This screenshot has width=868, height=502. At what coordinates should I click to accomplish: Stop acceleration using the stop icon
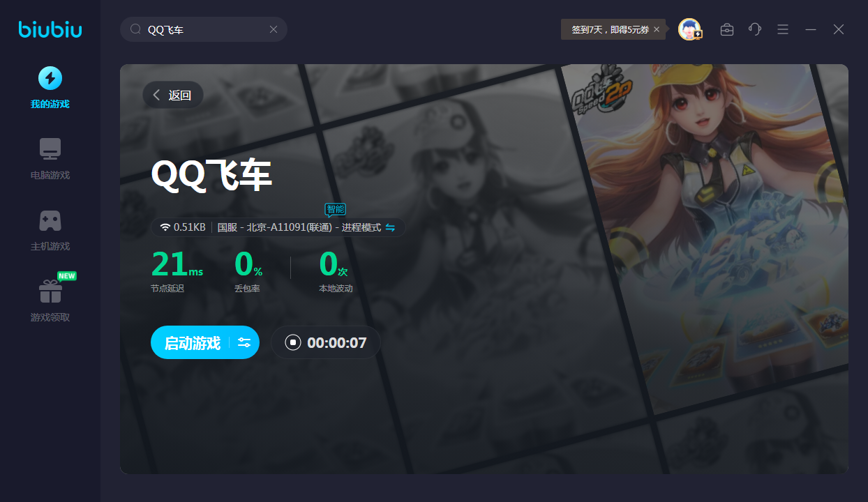[293, 342]
